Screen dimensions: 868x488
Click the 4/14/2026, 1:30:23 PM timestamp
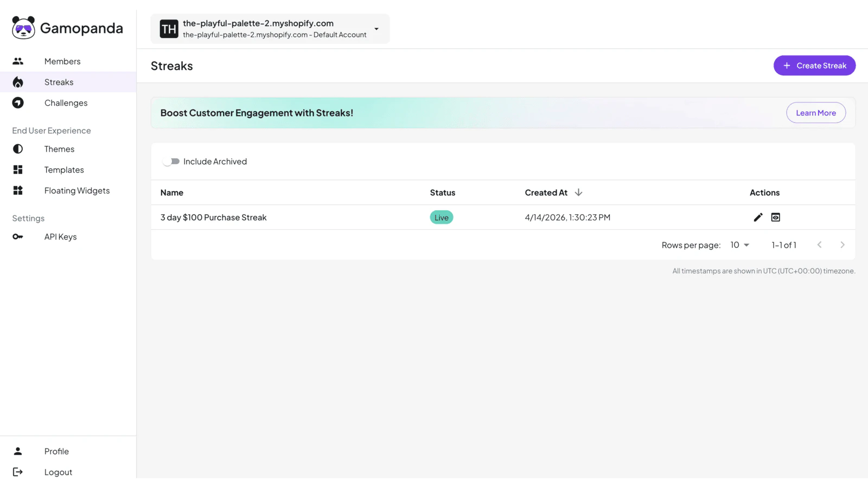567,217
